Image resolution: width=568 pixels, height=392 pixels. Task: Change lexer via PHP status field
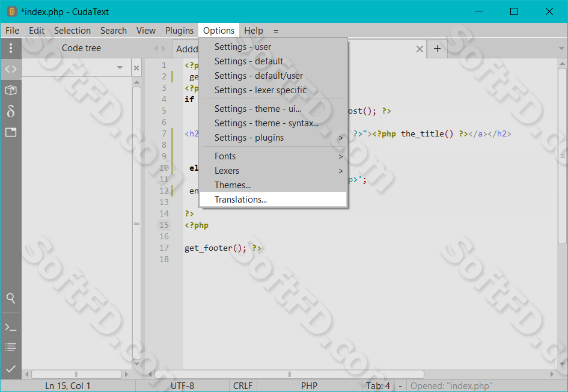[309, 386]
